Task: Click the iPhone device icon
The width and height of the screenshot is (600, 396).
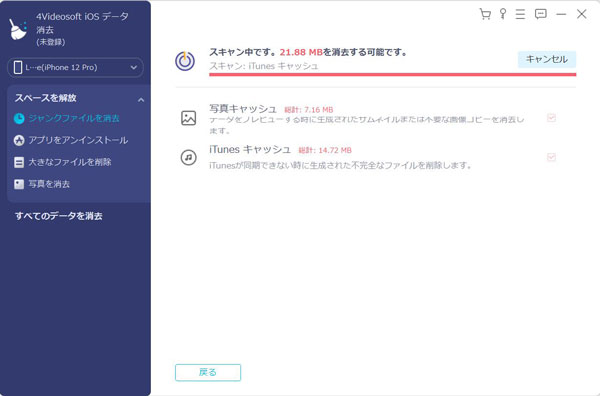Action: [x=18, y=67]
